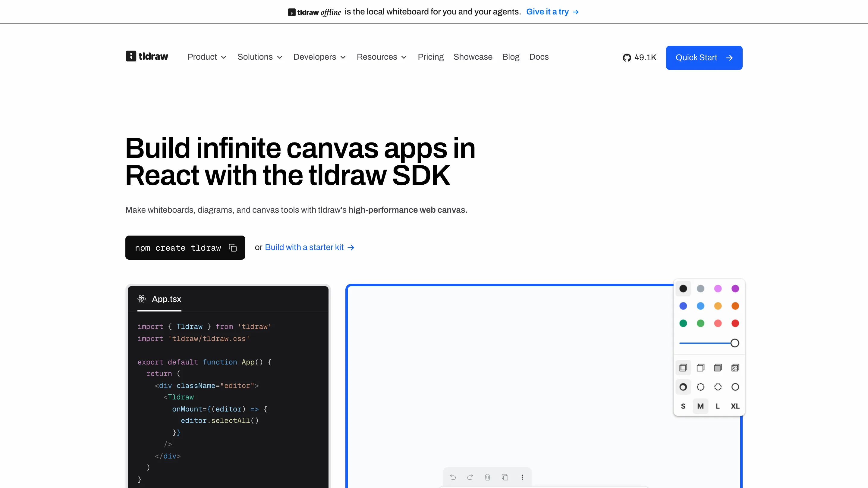Open the vertical three-dots more menu
Screen dimensions: 868x488
522,477
